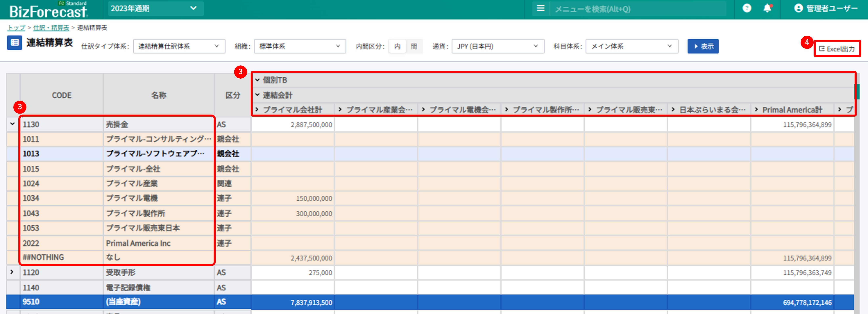Expand the プライマル会社計 column

click(257, 109)
